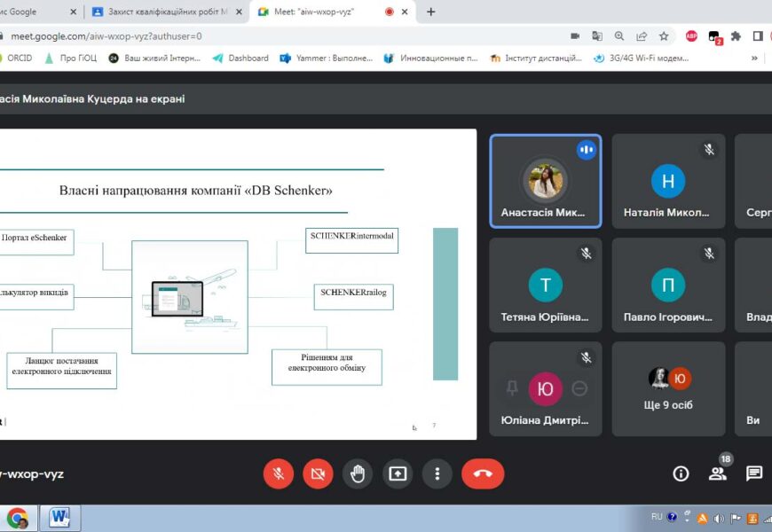Open the meeting details info icon
The width and height of the screenshot is (772, 532).
681,473
